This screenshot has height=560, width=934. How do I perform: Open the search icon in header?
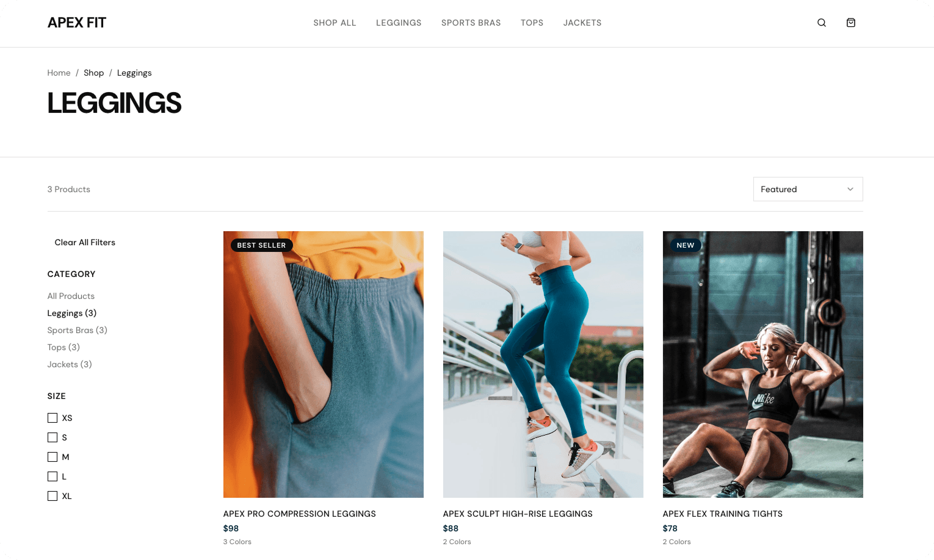pos(822,23)
